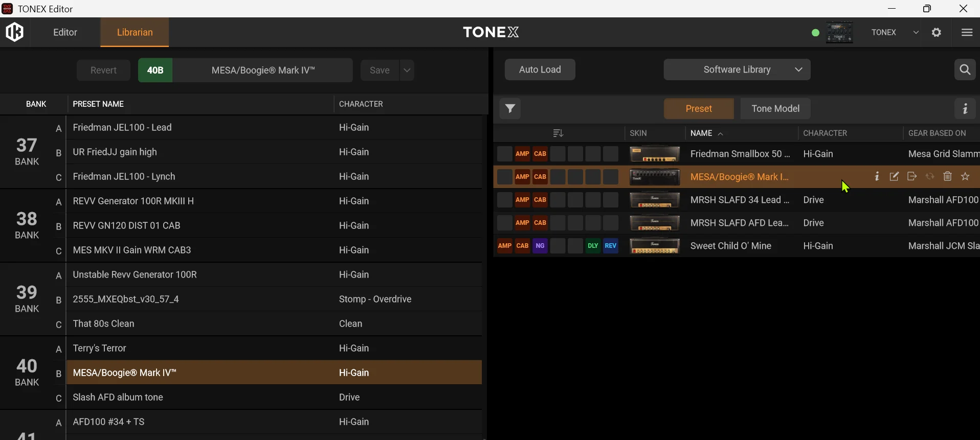Export the MESA/Boogie Mark preset
980x440 pixels.
click(x=912, y=177)
